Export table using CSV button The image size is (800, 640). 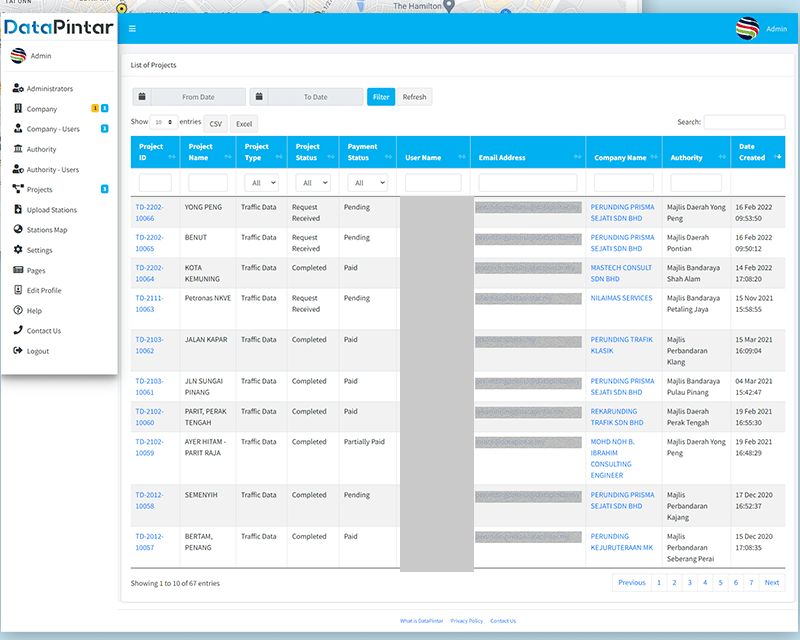(215, 124)
